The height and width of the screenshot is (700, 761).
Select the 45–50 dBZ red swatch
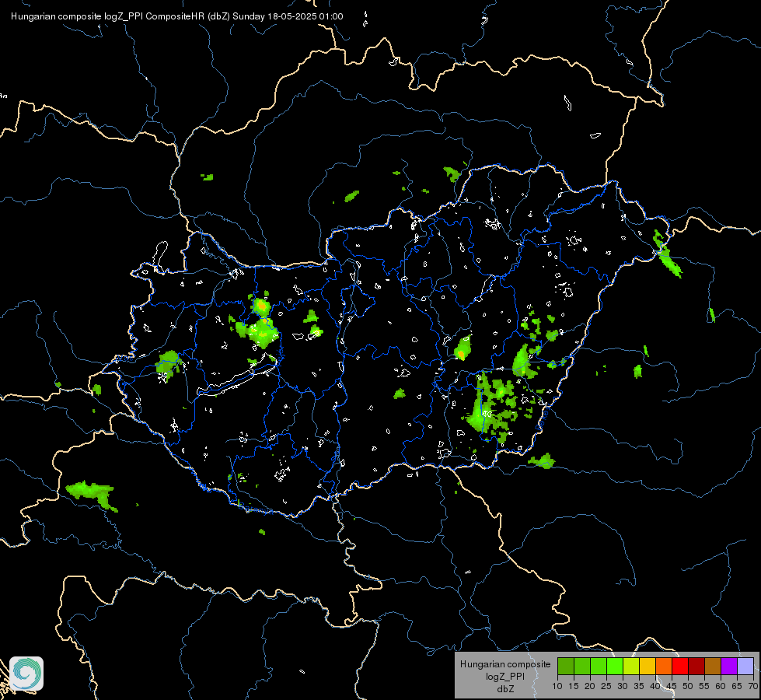[680, 666]
